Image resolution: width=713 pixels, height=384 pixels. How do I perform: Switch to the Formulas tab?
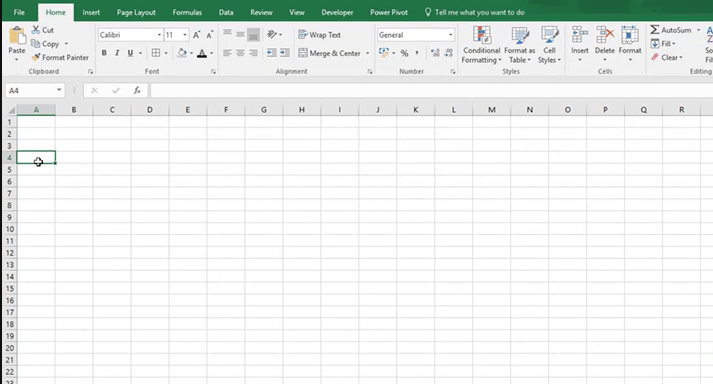tap(187, 12)
